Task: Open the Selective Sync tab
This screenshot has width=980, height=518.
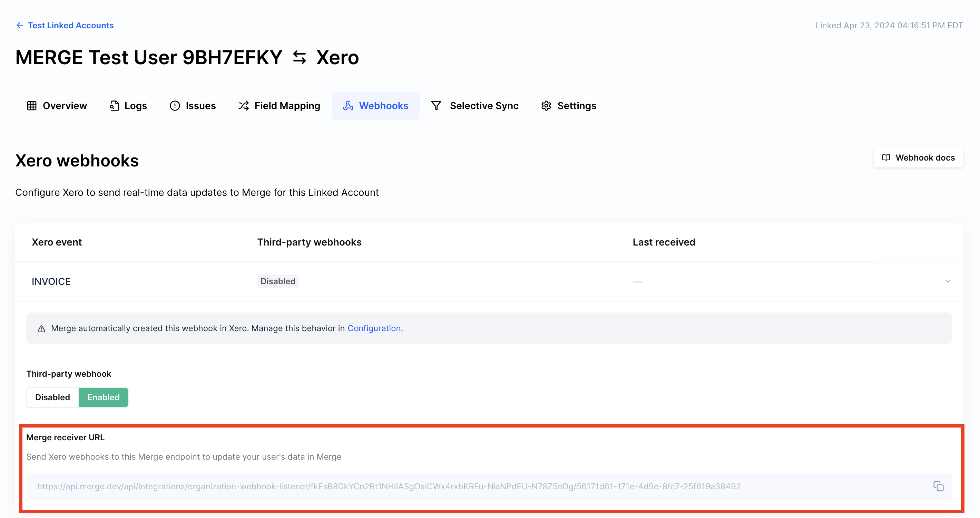Action: (x=483, y=106)
